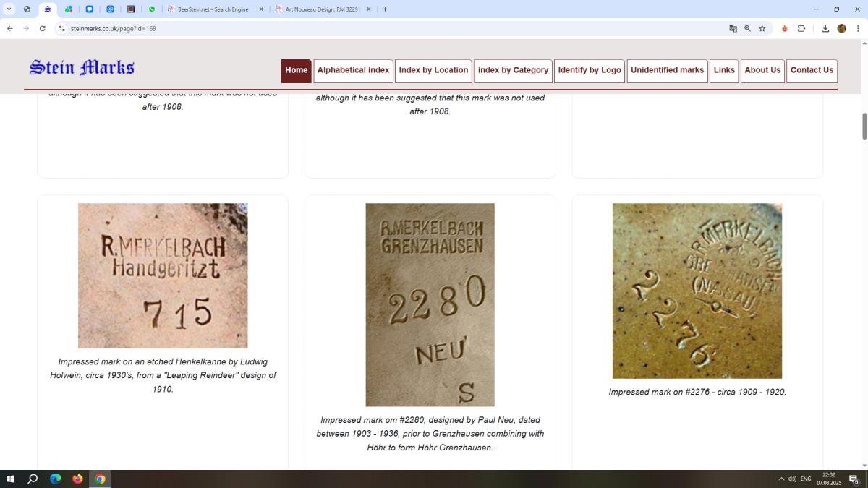Switch to the blue chat bubble pinned tab
Screen dimensions: 868x488
(x=90, y=9)
